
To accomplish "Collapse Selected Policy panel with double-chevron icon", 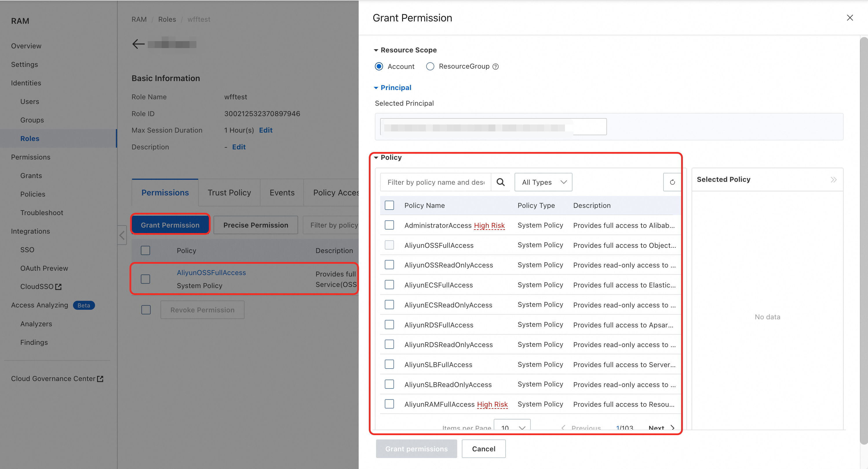I will click(x=833, y=180).
